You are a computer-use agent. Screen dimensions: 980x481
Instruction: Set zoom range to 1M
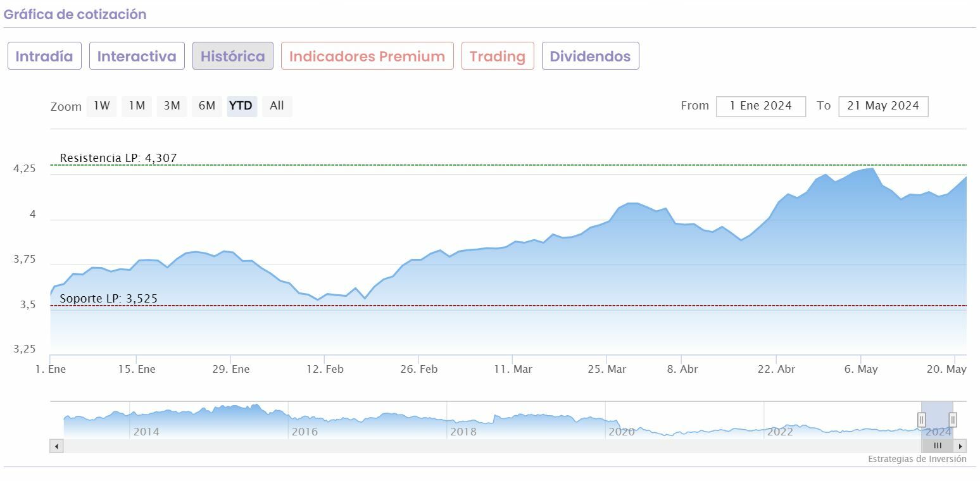[137, 106]
